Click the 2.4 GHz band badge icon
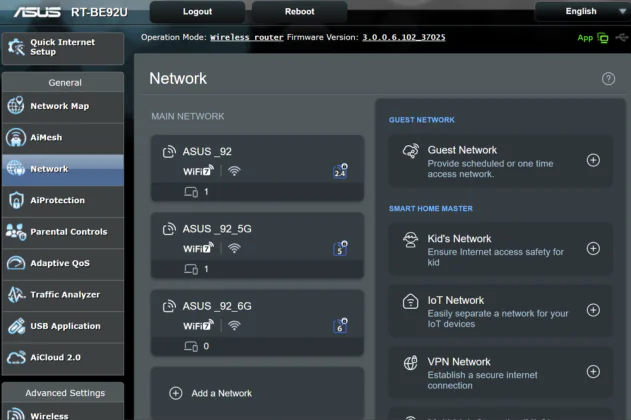 tap(340, 171)
